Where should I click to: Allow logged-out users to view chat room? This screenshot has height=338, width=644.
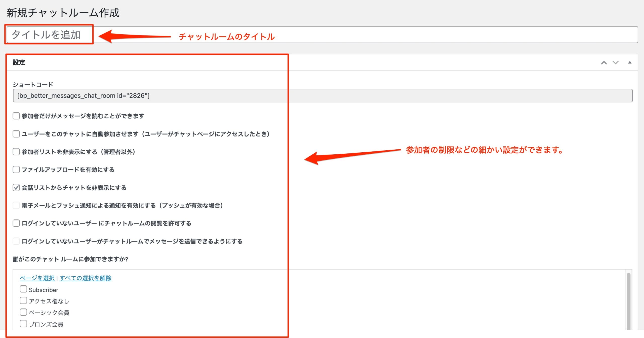coord(16,223)
